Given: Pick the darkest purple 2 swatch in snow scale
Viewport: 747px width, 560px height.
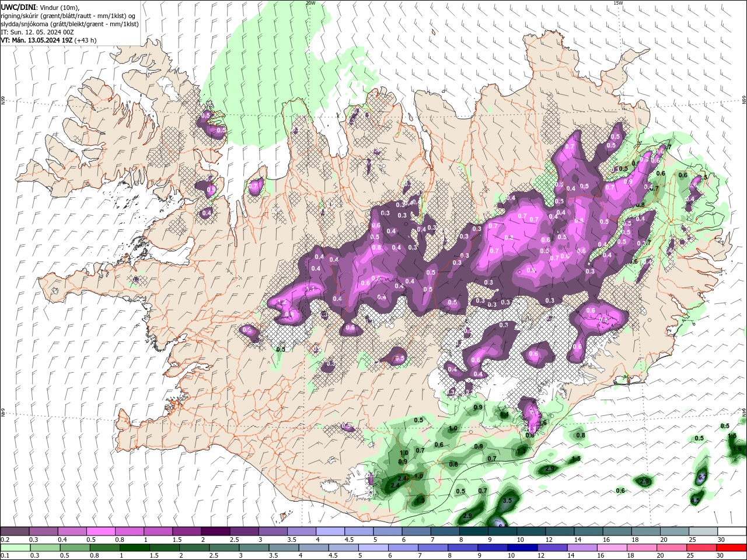Looking at the screenshot, I should 215,531.
